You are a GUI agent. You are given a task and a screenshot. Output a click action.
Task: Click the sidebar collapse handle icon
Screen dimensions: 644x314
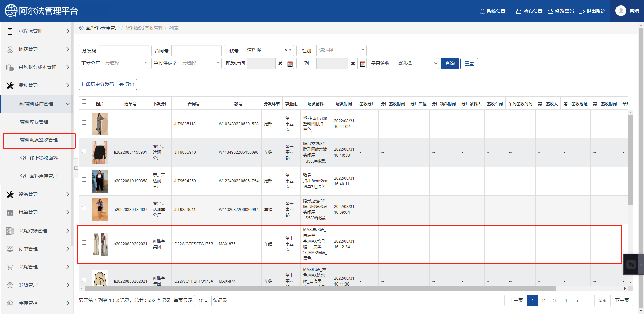point(76,168)
